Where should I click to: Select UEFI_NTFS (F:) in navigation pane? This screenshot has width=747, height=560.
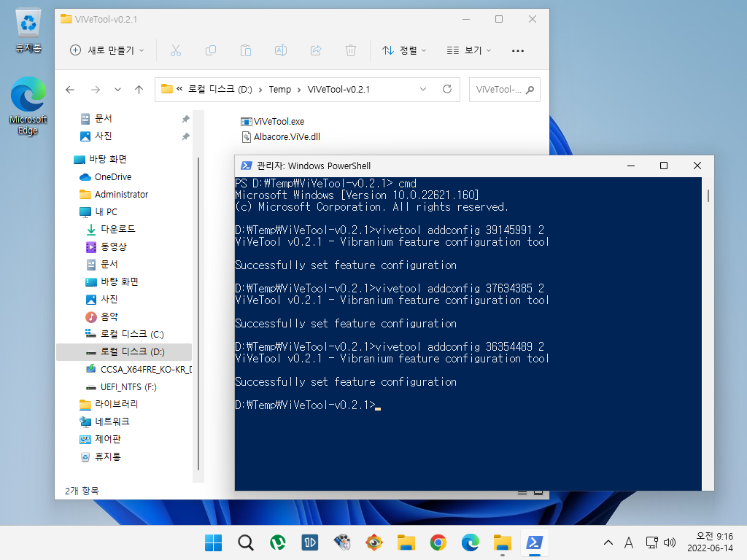122,386
